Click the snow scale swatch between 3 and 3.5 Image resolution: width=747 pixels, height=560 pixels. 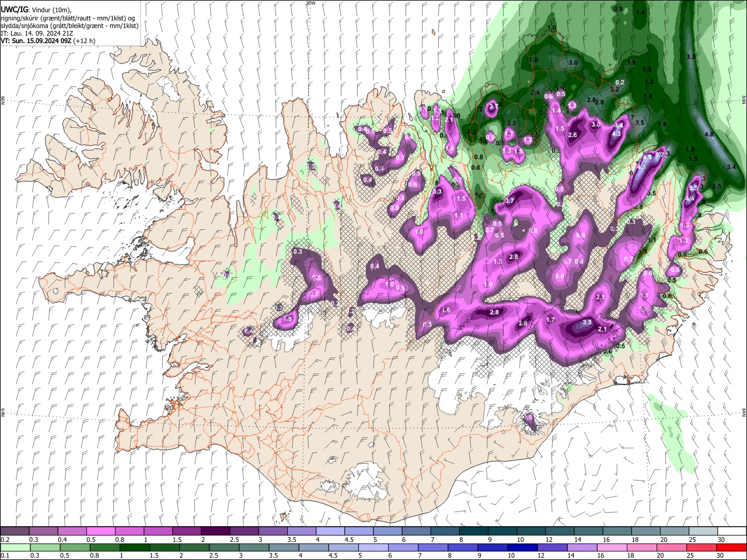273,531
